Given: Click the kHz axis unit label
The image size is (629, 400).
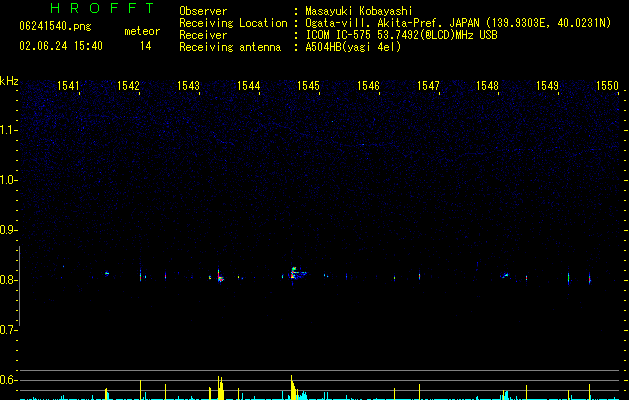Looking at the screenshot, I should (x=9, y=81).
